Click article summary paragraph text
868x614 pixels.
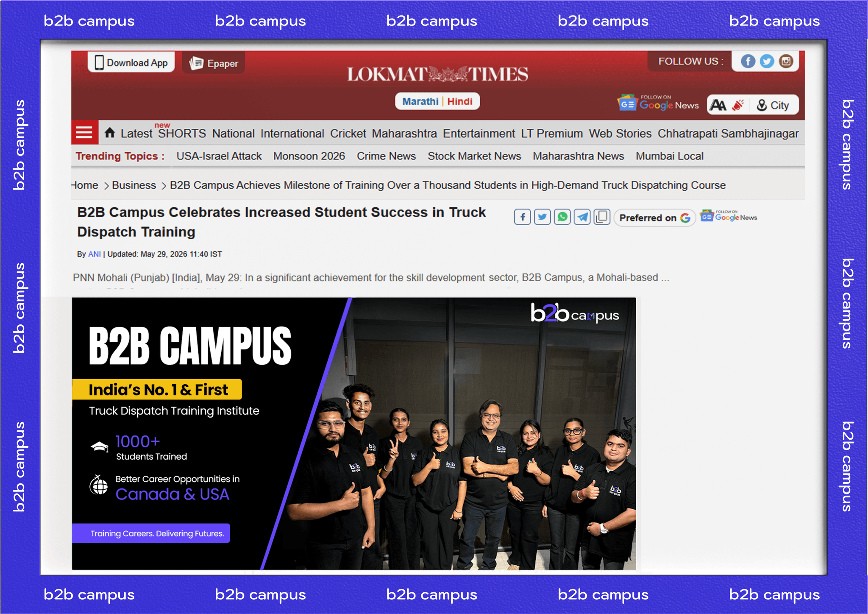[x=371, y=278]
